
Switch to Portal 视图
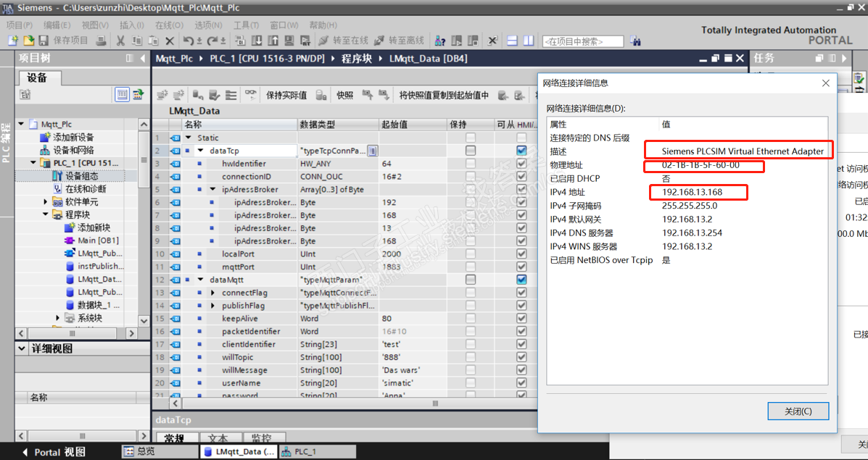[54, 452]
